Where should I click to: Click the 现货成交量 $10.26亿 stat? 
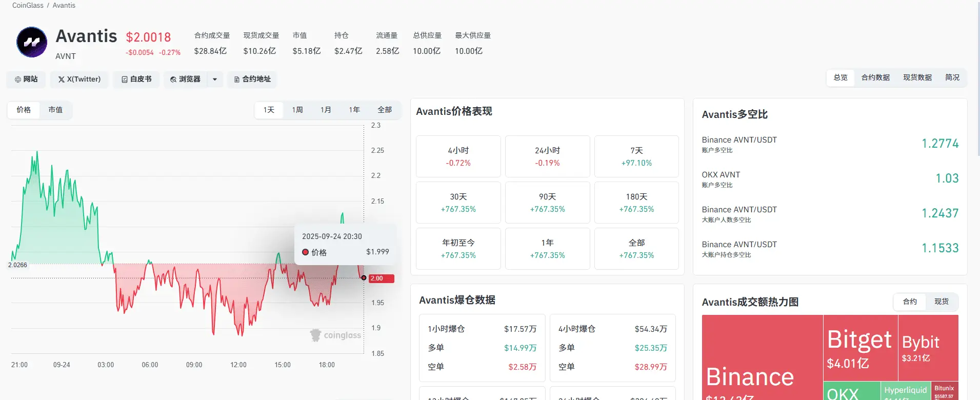point(261,44)
